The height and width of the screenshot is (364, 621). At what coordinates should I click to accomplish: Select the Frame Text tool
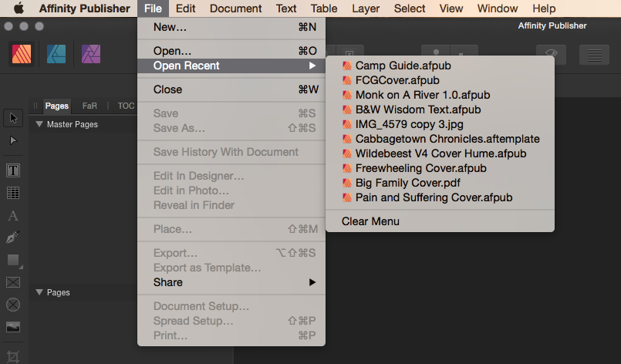click(13, 170)
